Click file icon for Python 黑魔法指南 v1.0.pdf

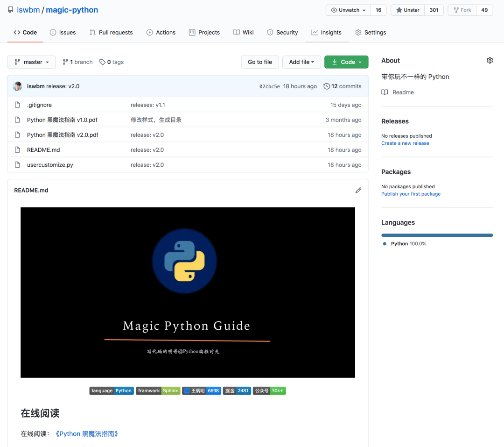[x=17, y=120]
